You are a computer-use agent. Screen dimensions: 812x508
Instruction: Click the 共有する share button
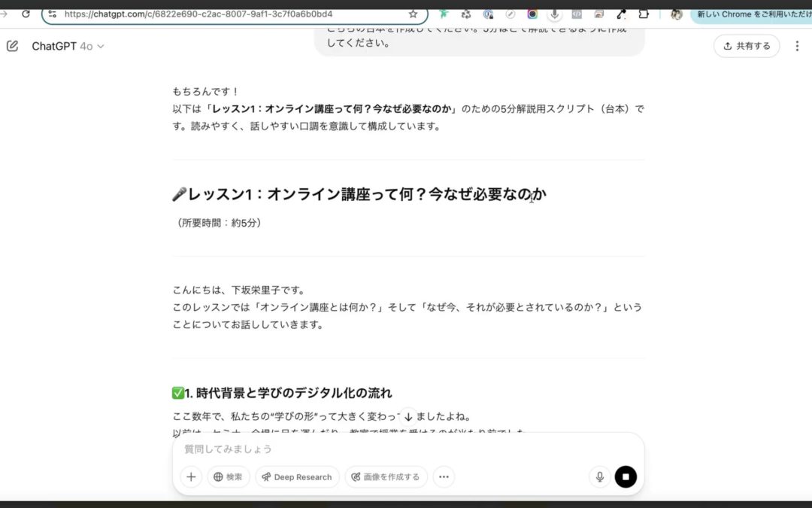coord(747,46)
